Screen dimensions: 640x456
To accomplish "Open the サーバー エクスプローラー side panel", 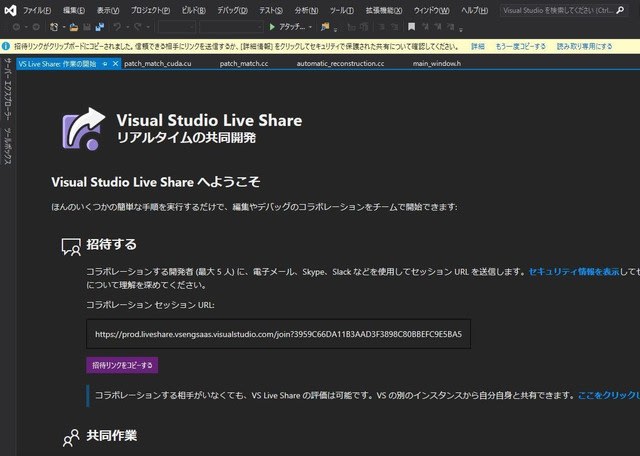I will click(8, 89).
